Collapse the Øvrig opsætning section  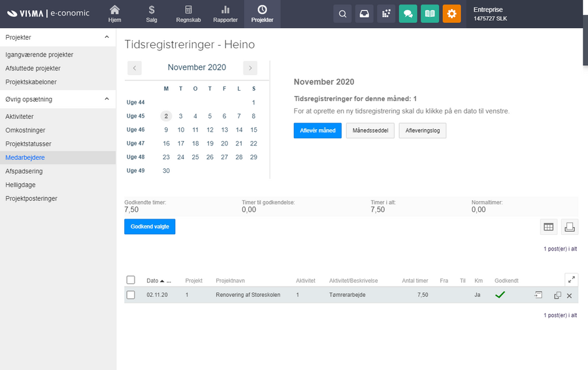[106, 99]
